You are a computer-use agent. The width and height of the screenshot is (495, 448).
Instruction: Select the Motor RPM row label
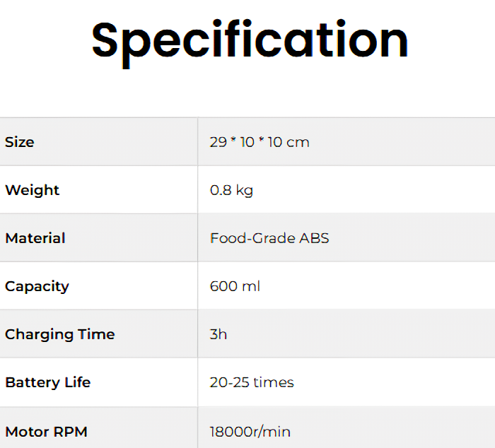point(47,432)
